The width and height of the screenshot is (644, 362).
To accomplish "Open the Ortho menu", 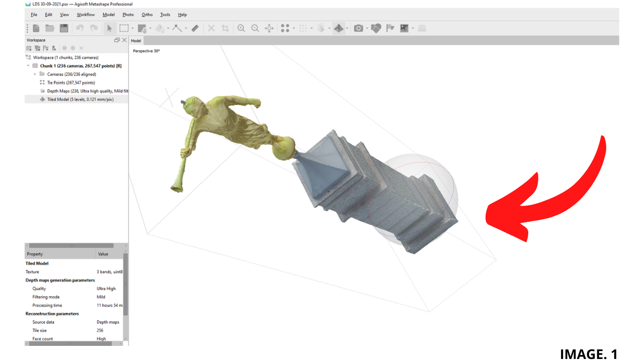I will (147, 15).
